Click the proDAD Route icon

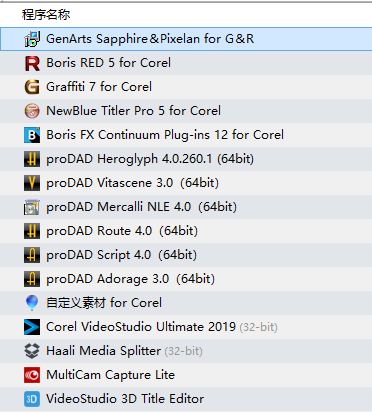pyautogui.click(x=32, y=231)
